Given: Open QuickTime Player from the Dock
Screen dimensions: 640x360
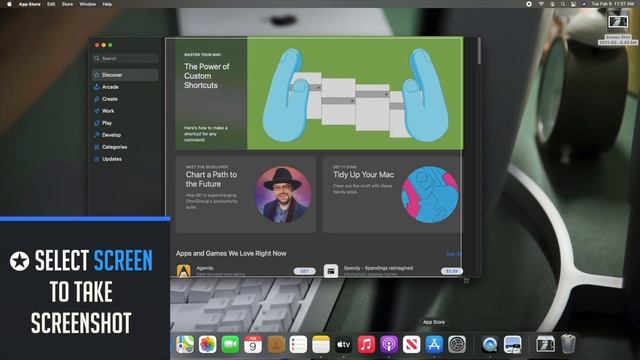Looking at the screenshot, I should (x=489, y=344).
